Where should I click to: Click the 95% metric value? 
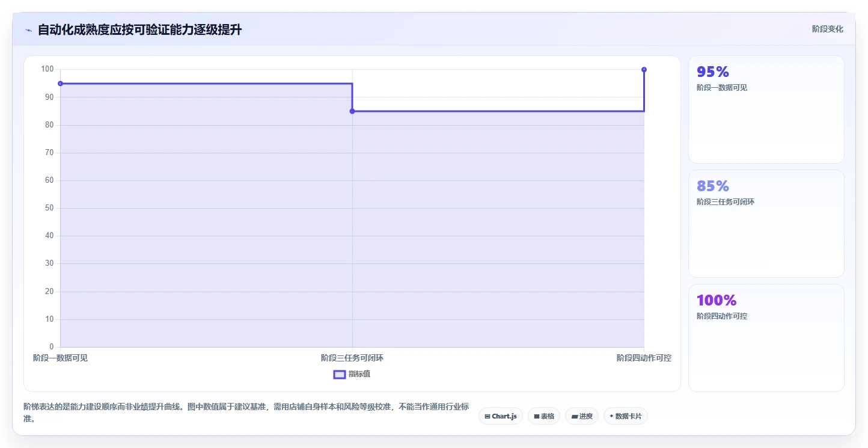(713, 72)
